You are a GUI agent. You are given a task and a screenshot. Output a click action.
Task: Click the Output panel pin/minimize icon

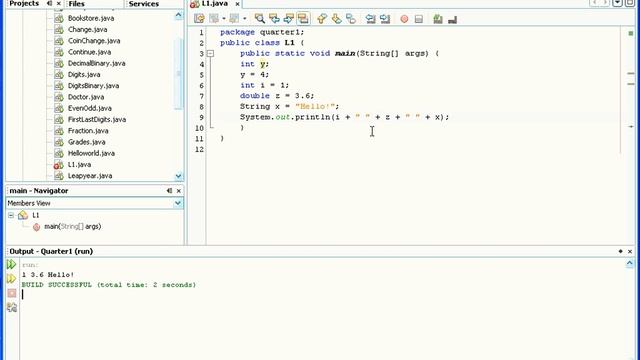(620, 251)
